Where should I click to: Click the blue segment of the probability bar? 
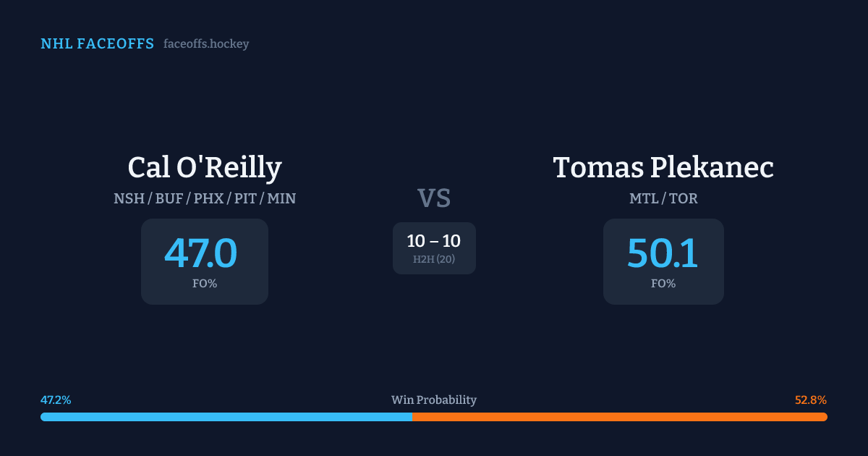click(x=226, y=417)
